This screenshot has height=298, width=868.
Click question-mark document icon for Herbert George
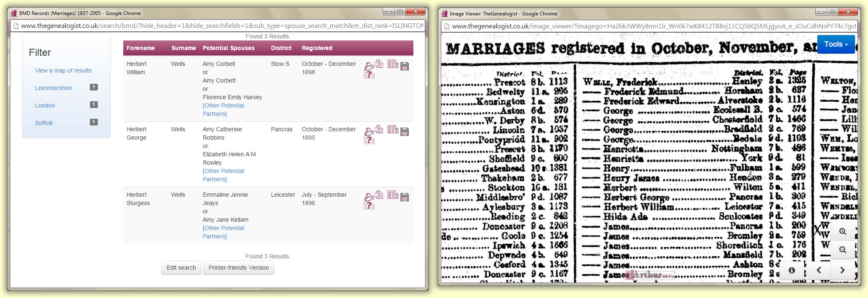[369, 140]
